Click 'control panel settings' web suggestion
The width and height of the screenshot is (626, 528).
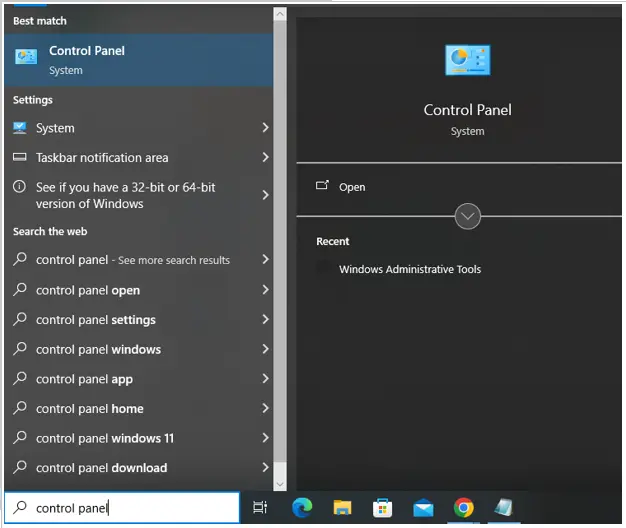tap(139, 320)
